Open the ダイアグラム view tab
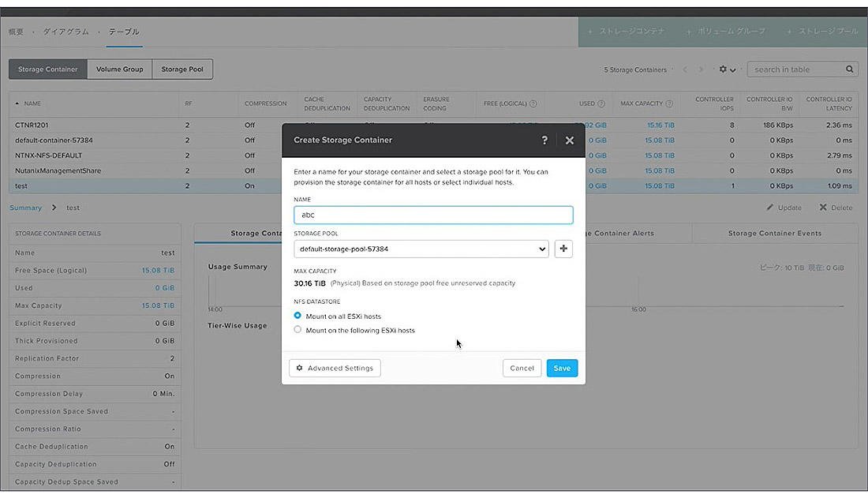Image resolution: width=868 pixels, height=498 pixels. [x=65, y=32]
